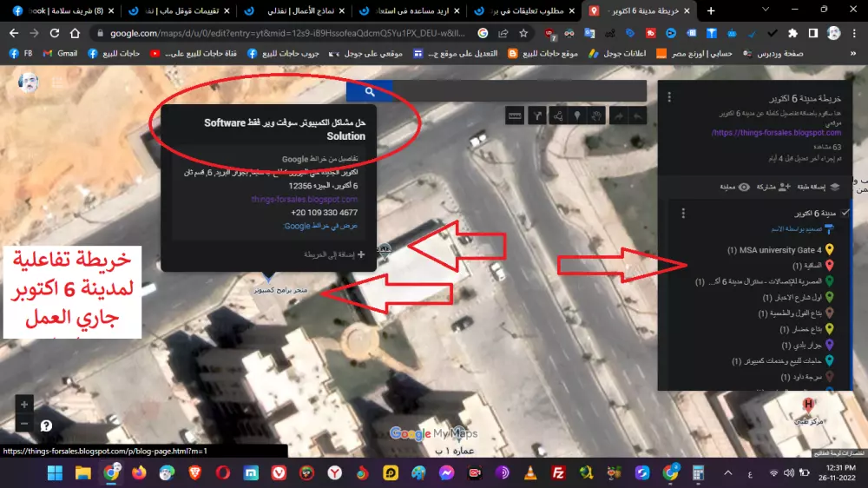868x488 pixels.
Task: Open a new browser tab
Action: point(711,10)
